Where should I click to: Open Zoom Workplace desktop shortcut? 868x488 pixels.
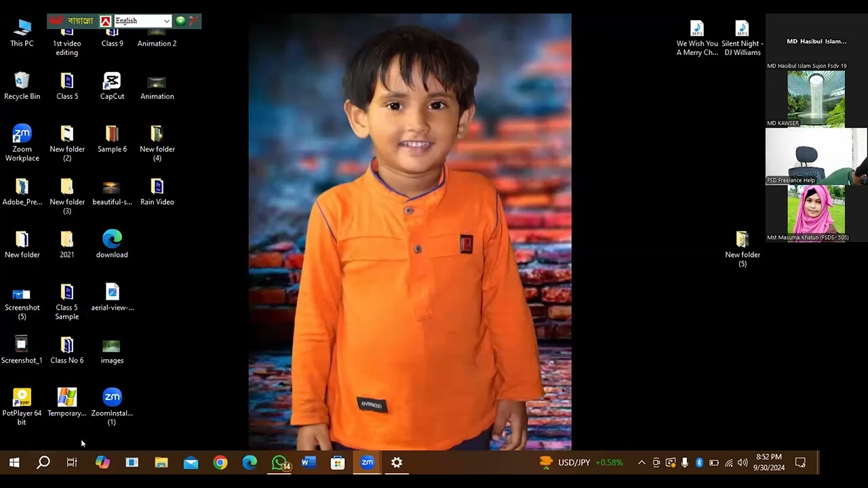[22, 143]
